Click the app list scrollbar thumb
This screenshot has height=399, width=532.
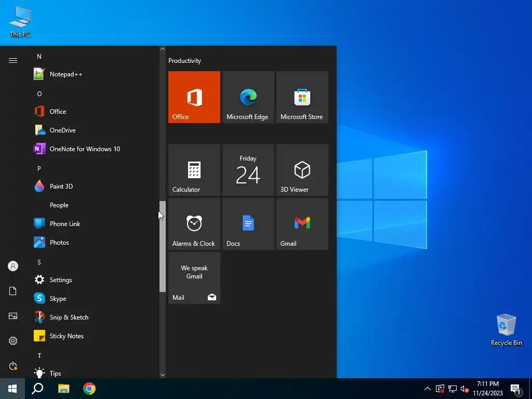click(x=163, y=246)
